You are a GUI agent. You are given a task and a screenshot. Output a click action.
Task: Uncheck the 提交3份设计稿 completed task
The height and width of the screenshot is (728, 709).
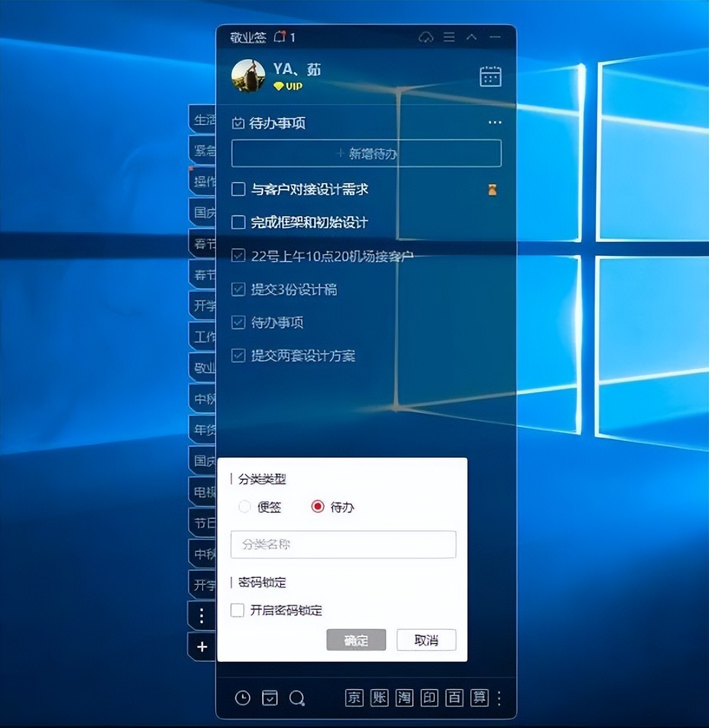pos(238,289)
